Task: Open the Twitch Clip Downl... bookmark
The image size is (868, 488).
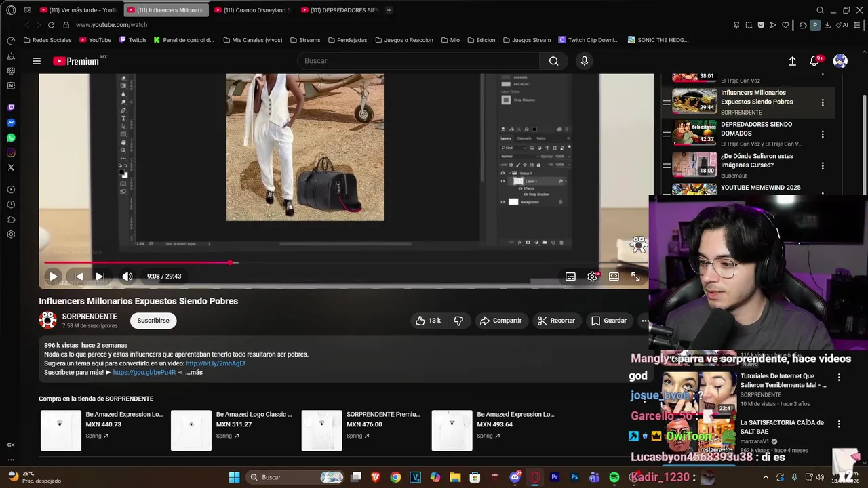Action: (x=589, y=40)
